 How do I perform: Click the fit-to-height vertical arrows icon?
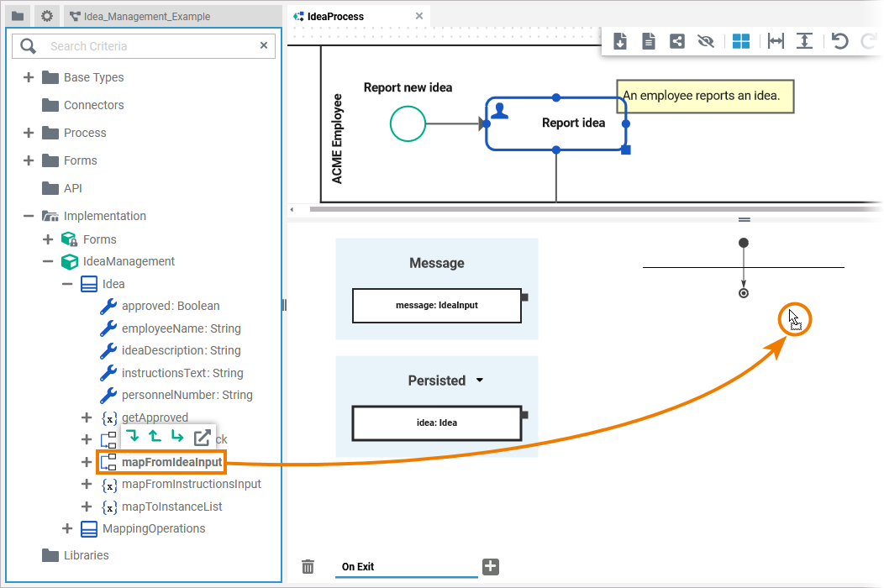[804, 41]
